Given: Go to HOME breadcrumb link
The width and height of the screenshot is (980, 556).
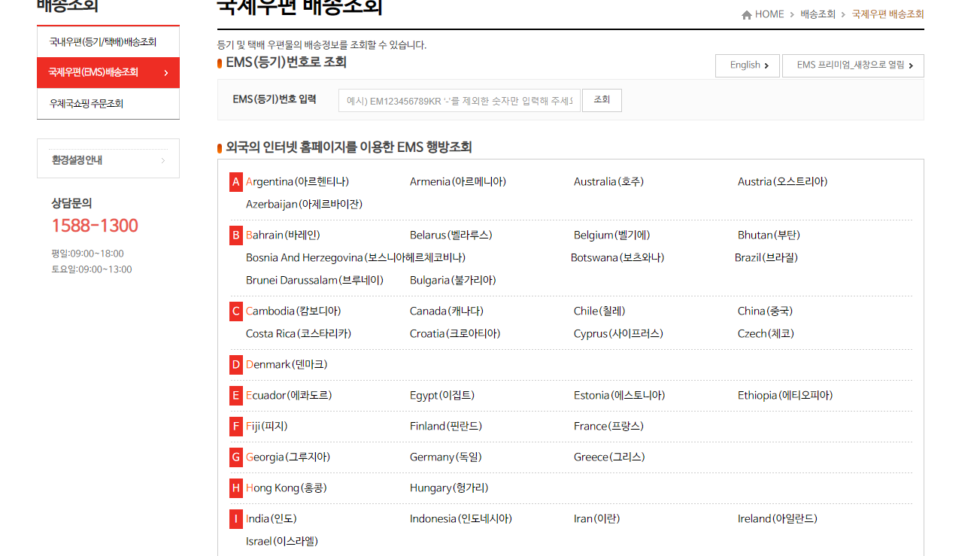Looking at the screenshot, I should coord(769,15).
